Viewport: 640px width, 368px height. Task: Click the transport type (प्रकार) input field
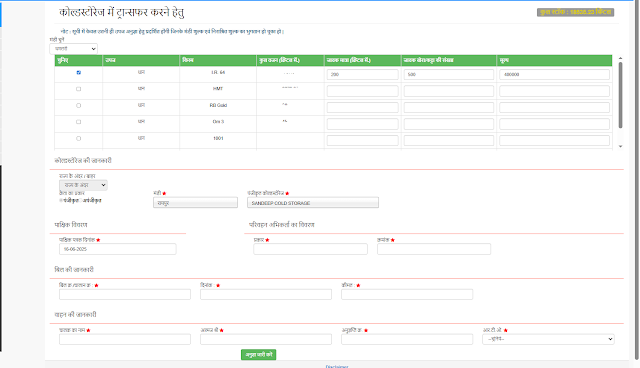coord(310,249)
